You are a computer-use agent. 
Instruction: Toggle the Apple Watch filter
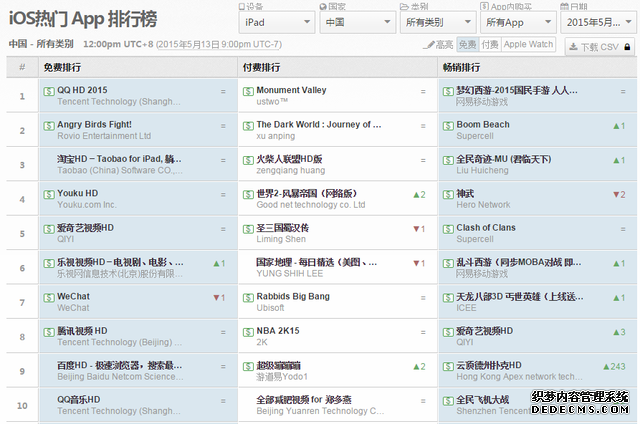528,44
